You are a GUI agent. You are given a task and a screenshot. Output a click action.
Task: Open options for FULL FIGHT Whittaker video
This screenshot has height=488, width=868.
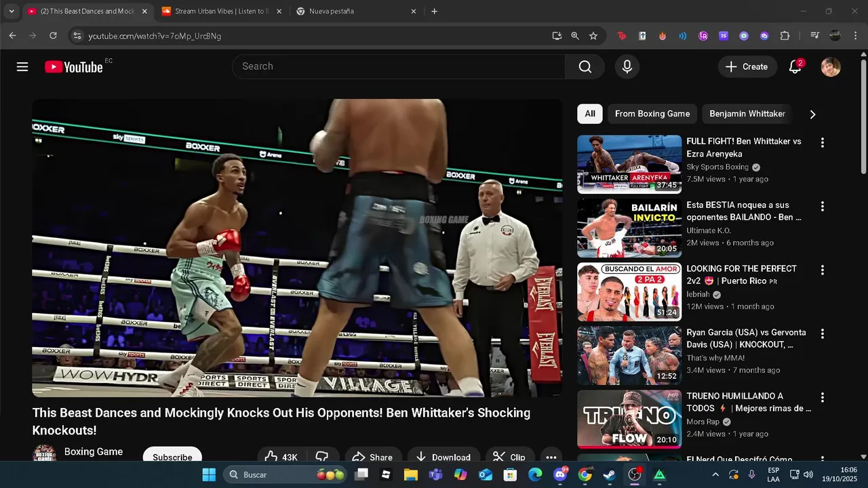click(x=822, y=142)
